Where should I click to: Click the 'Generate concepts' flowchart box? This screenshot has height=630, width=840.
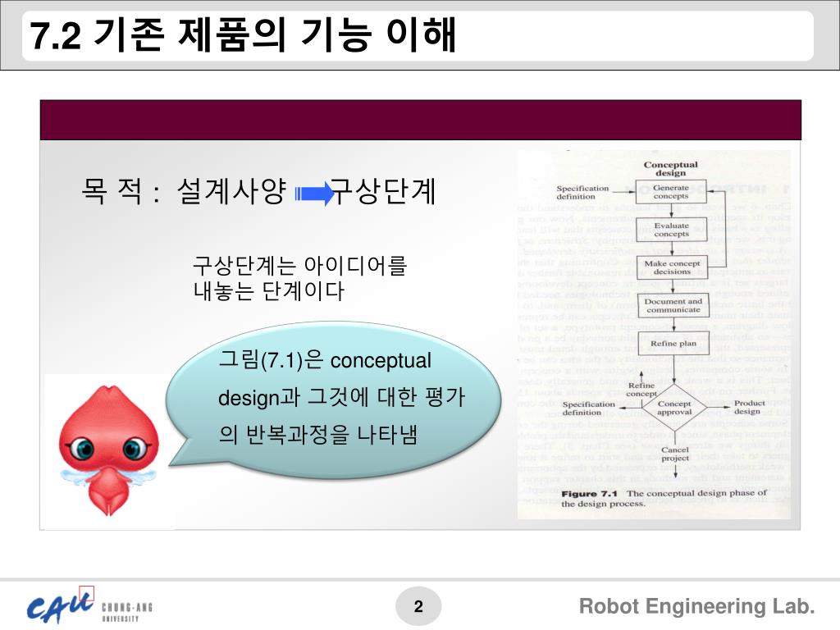coord(671,192)
